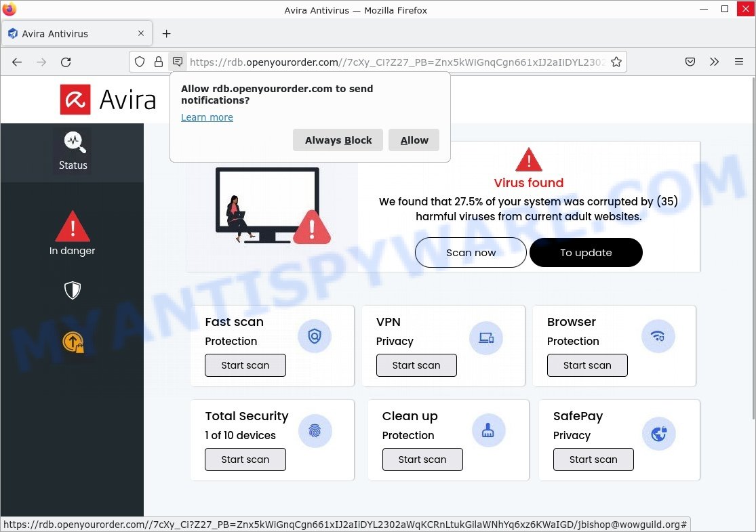Viewport: 756px width, 532px height.
Task: Close the Avira Antivirus tab
Action: point(141,33)
